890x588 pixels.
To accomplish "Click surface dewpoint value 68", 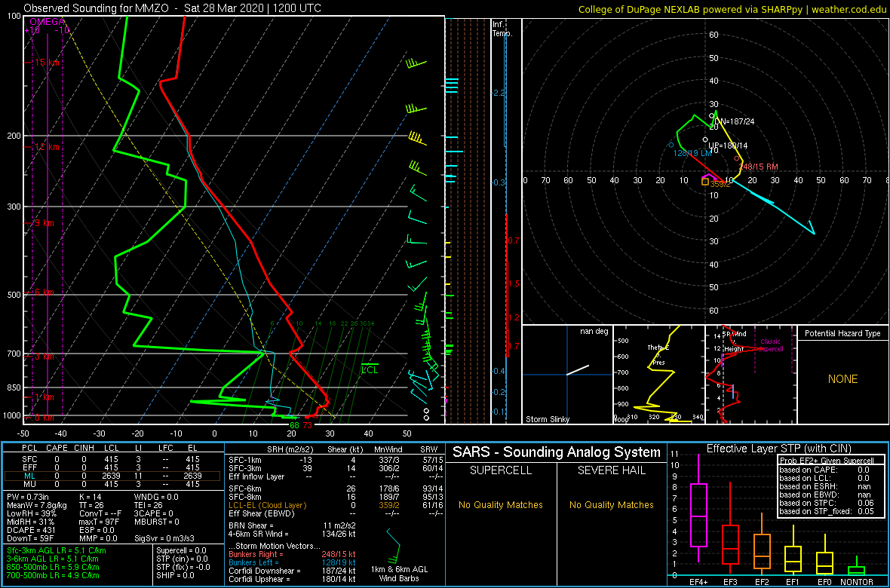I will click(294, 425).
